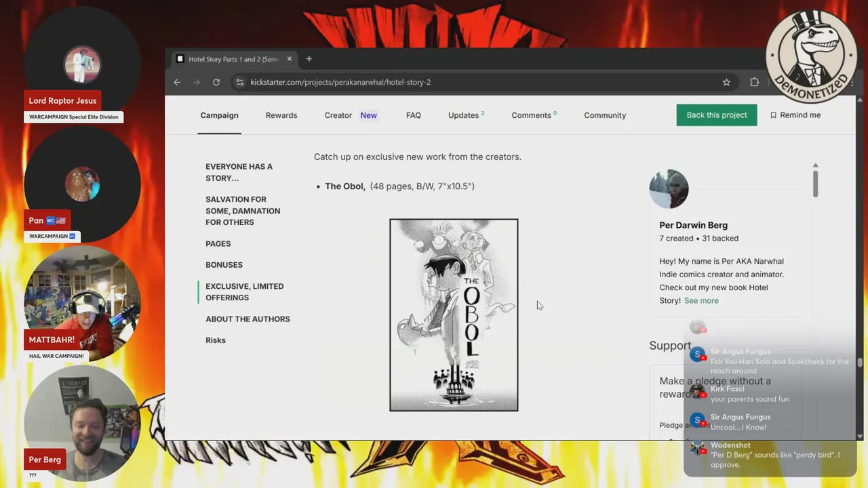Open the Rewards tab
This screenshot has width=868, height=488.
point(281,115)
